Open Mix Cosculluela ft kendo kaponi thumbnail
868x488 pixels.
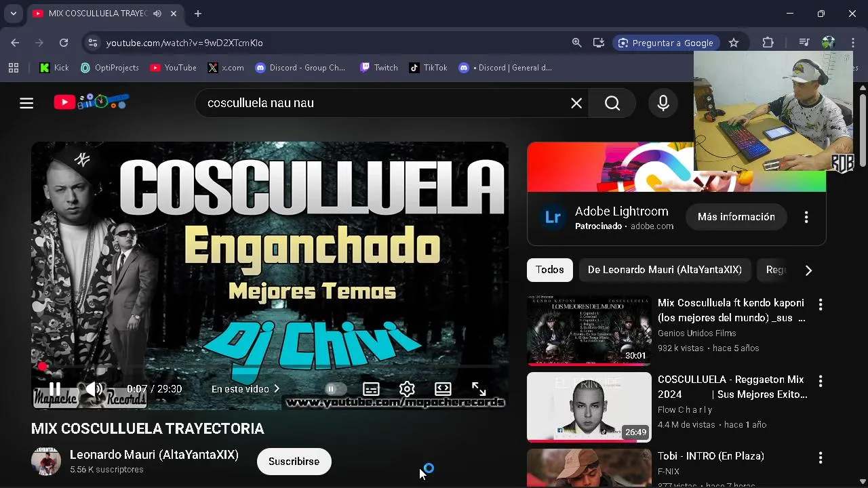[589, 331]
